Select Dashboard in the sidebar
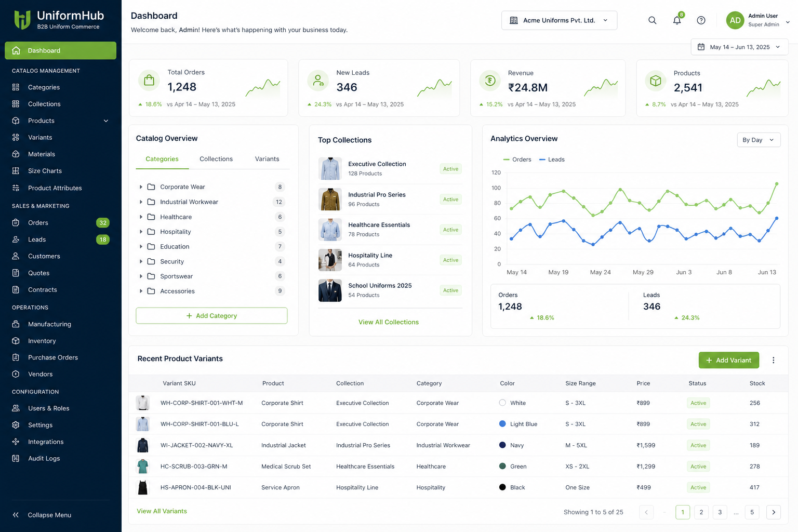 [x=60, y=50]
